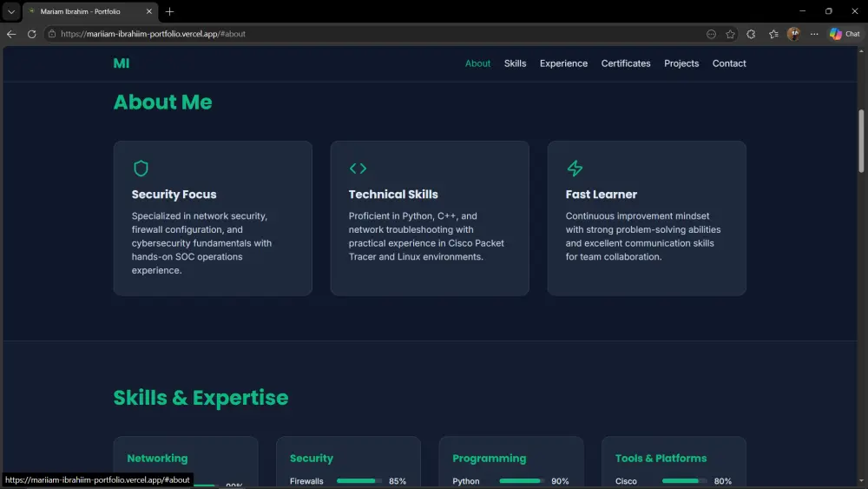Image resolution: width=868 pixels, height=489 pixels.
Task: Click the MI logo in the header
Action: click(x=122, y=63)
